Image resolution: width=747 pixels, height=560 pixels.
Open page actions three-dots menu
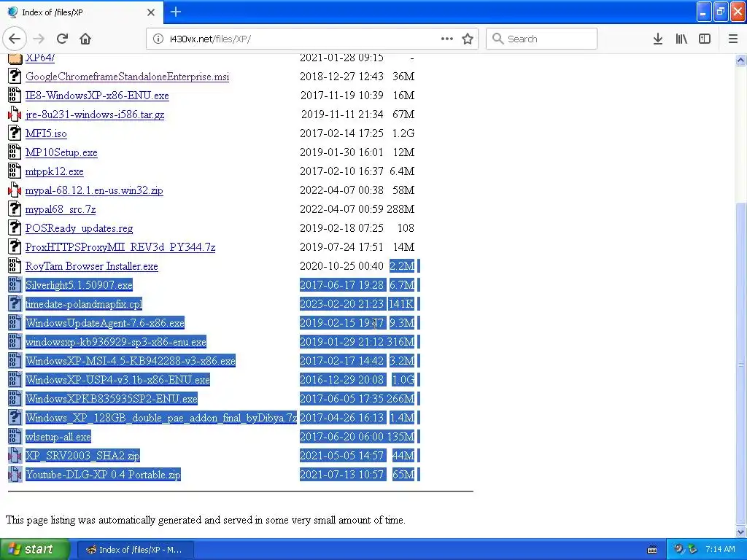point(447,39)
